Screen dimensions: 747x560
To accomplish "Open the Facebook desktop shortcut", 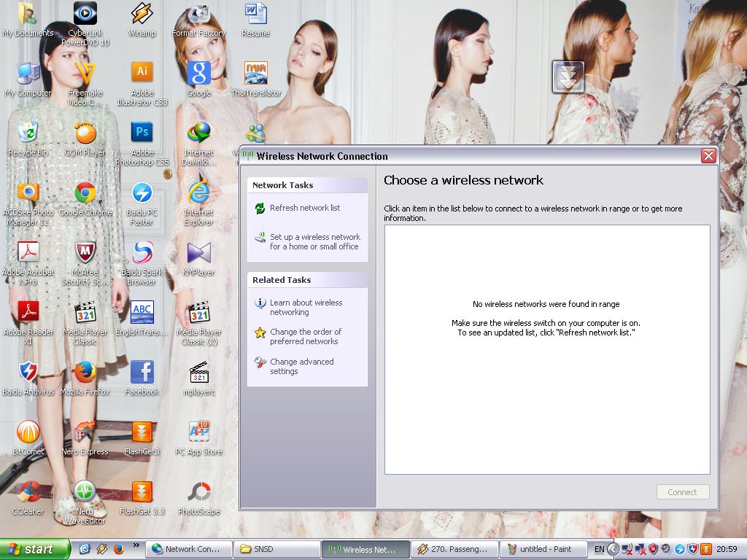I will pos(142,378).
